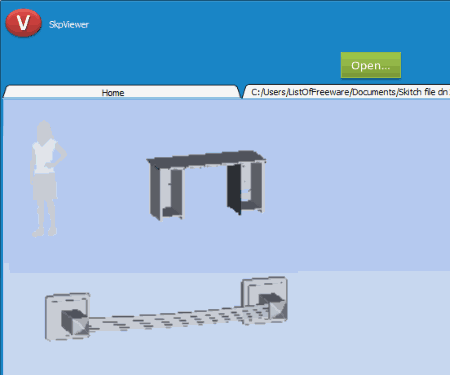Image resolution: width=450 pixels, height=375 pixels.
Task: Click the SkpViewer title text
Action: click(69, 25)
